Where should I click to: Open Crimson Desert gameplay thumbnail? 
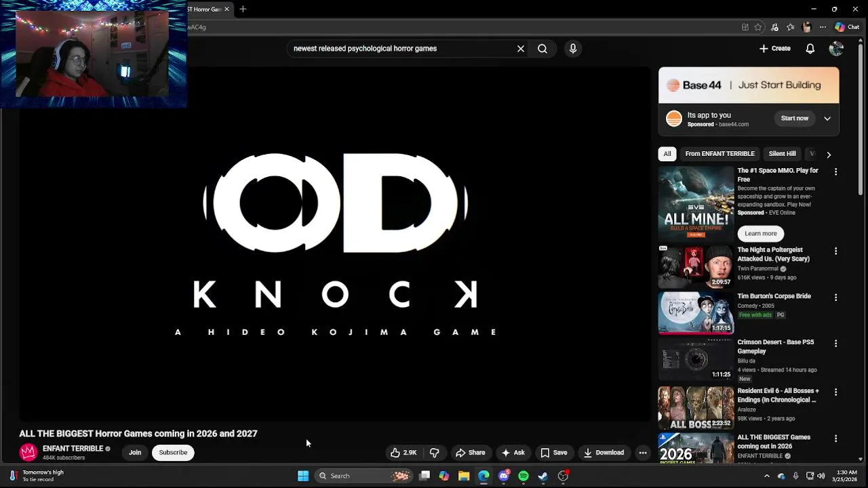point(696,359)
